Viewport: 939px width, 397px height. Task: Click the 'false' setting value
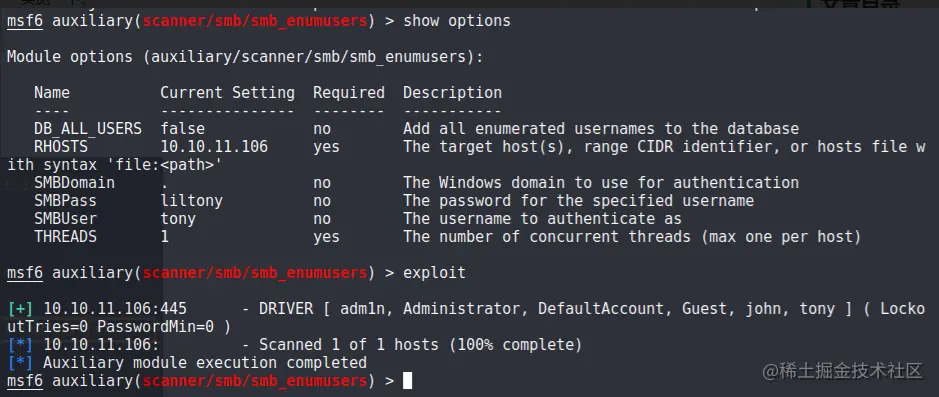[182, 129]
